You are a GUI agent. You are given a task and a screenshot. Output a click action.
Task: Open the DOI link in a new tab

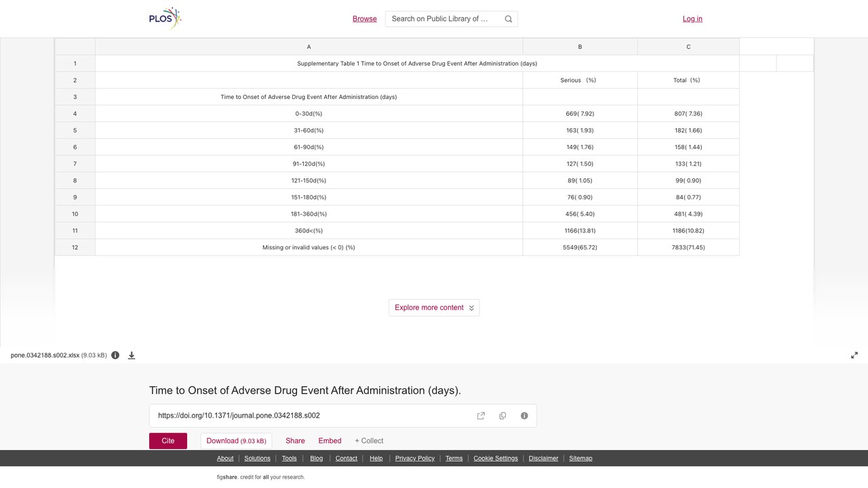[x=481, y=415]
